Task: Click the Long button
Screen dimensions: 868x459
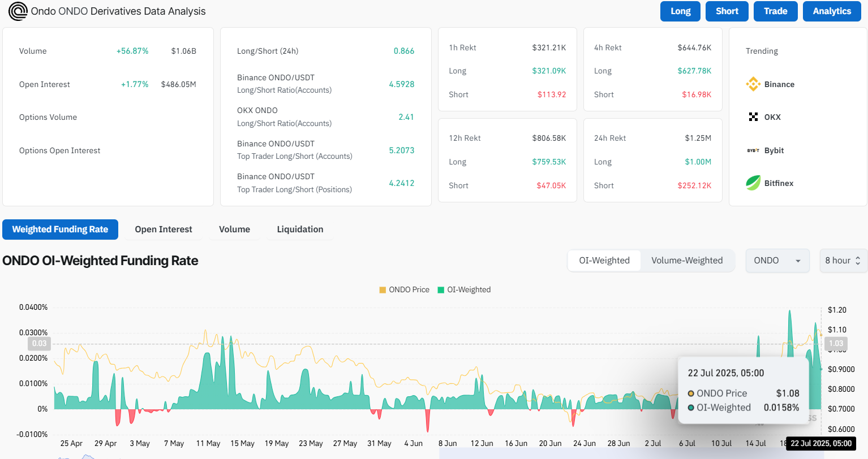Action: [x=680, y=11]
